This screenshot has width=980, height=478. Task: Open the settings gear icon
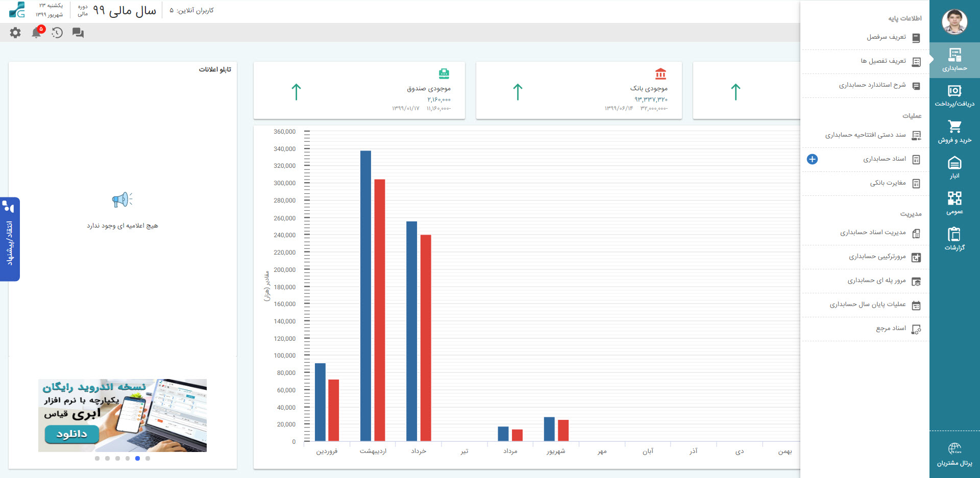pyautogui.click(x=15, y=33)
